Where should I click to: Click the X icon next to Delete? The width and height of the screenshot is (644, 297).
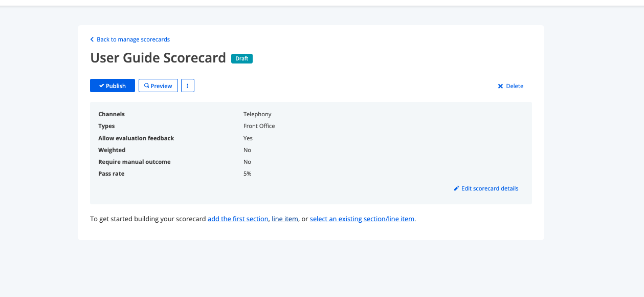(500, 86)
